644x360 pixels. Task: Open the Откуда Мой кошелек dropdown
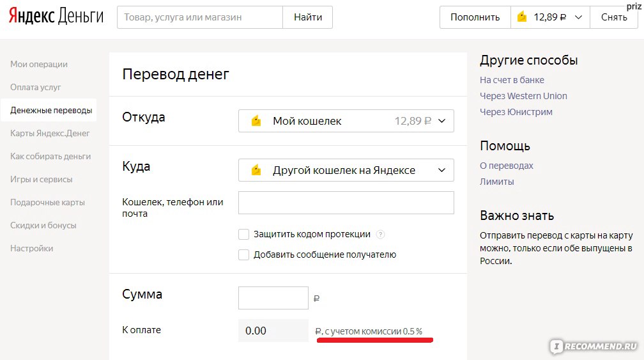click(x=346, y=121)
